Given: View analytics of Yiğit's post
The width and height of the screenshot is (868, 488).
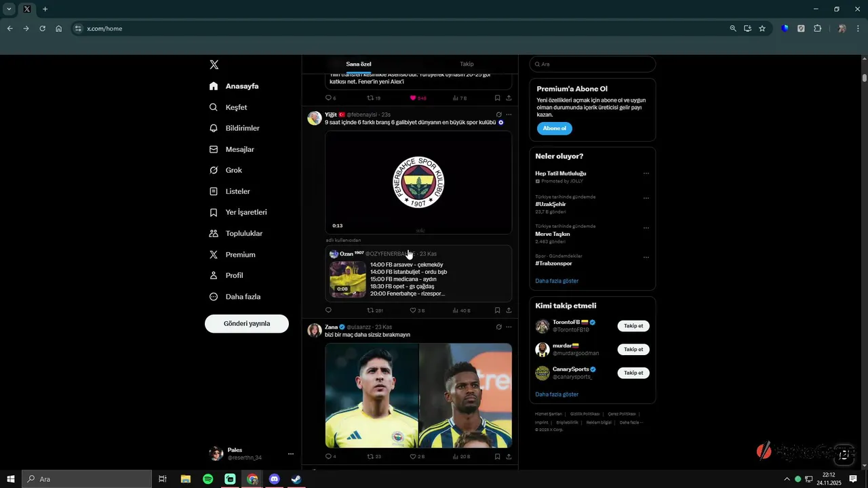Looking at the screenshot, I should 461,310.
